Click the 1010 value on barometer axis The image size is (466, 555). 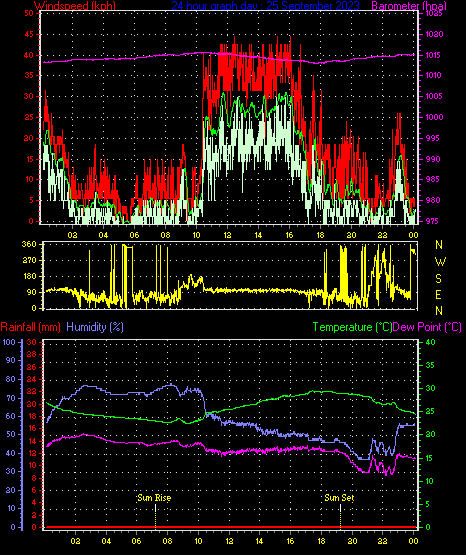(x=434, y=75)
